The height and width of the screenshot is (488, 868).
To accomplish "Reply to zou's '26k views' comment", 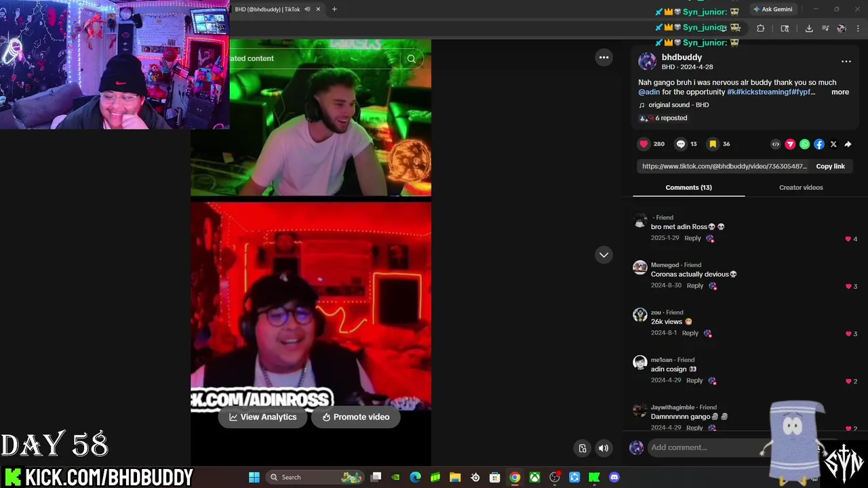I will 690,333.
